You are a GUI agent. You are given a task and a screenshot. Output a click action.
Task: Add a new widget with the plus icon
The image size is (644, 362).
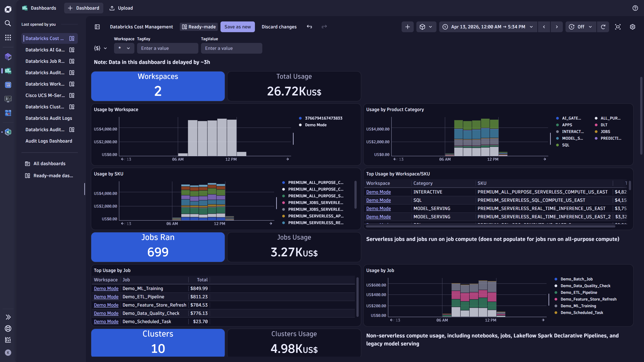pos(407,27)
